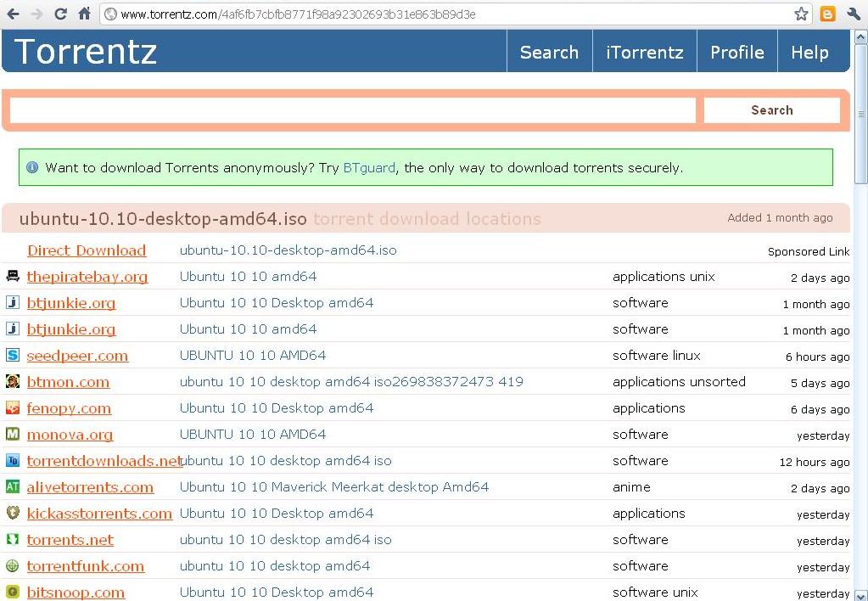Click the orange extension icon near the address bar
The image size is (868, 601).
point(827,14)
